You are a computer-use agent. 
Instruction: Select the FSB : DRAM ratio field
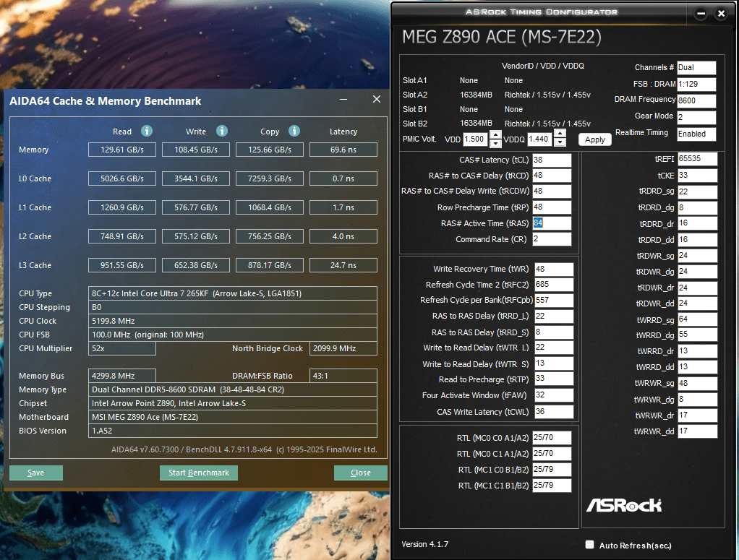click(696, 85)
